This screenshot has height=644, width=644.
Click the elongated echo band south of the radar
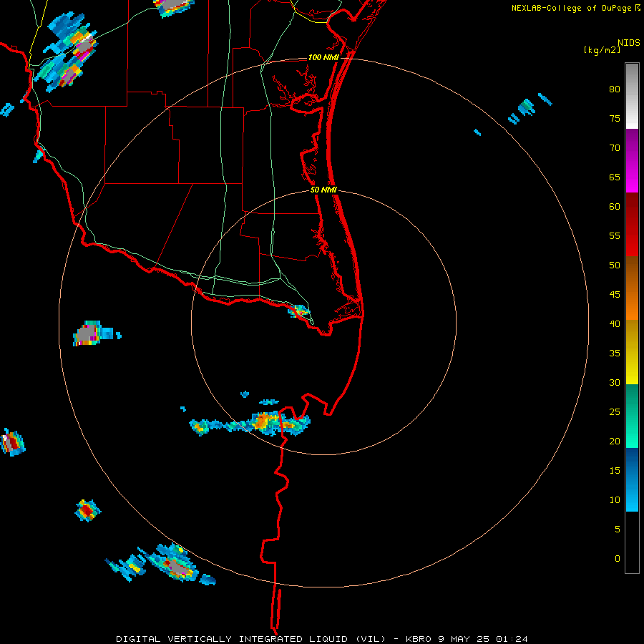[x=250, y=424]
